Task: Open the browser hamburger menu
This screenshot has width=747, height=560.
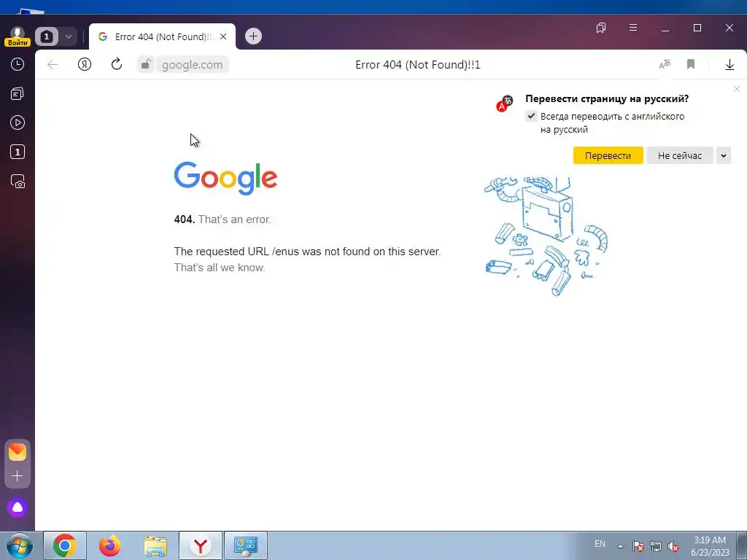Action: (633, 28)
